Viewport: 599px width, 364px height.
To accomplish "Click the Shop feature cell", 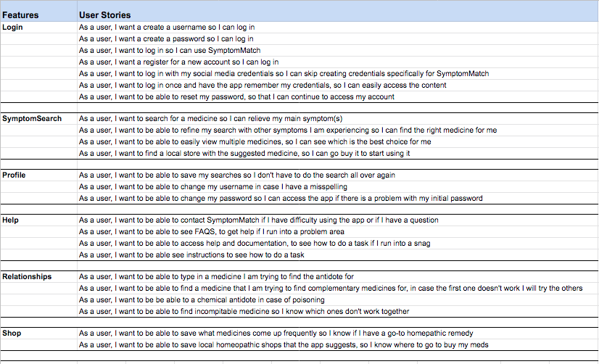I will click(38, 334).
